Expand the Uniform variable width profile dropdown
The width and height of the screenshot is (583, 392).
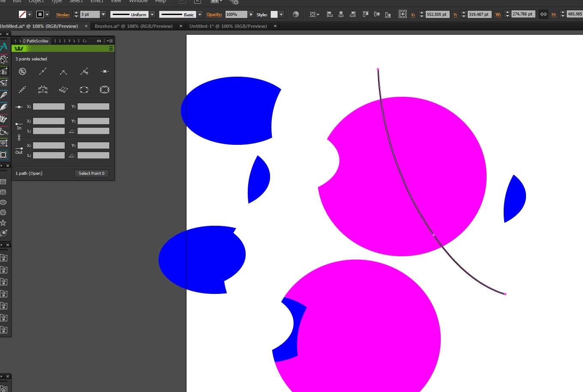[152, 15]
